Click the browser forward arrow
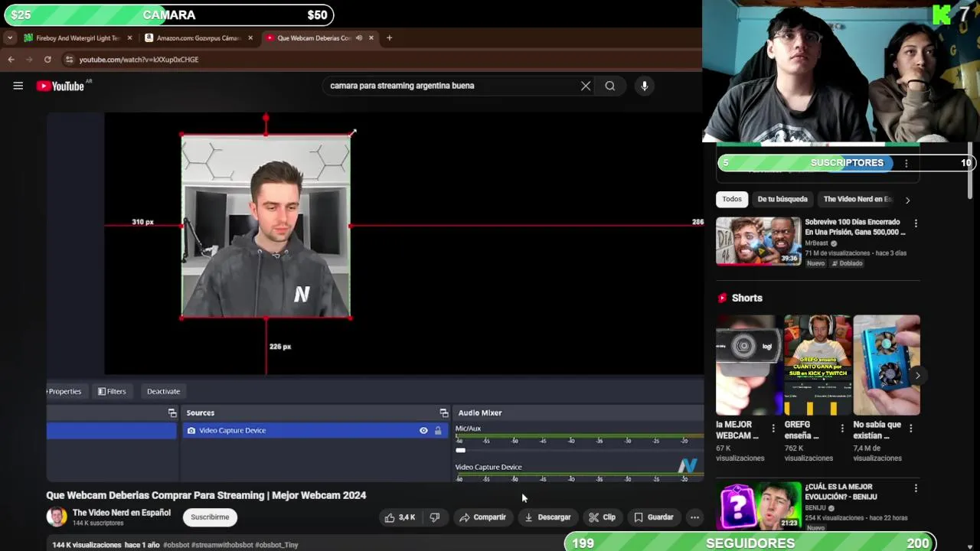This screenshot has height=551, width=980. click(x=29, y=59)
